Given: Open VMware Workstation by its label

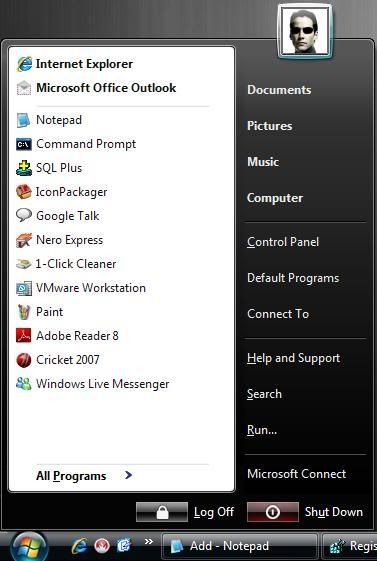Looking at the screenshot, I should (x=91, y=288).
